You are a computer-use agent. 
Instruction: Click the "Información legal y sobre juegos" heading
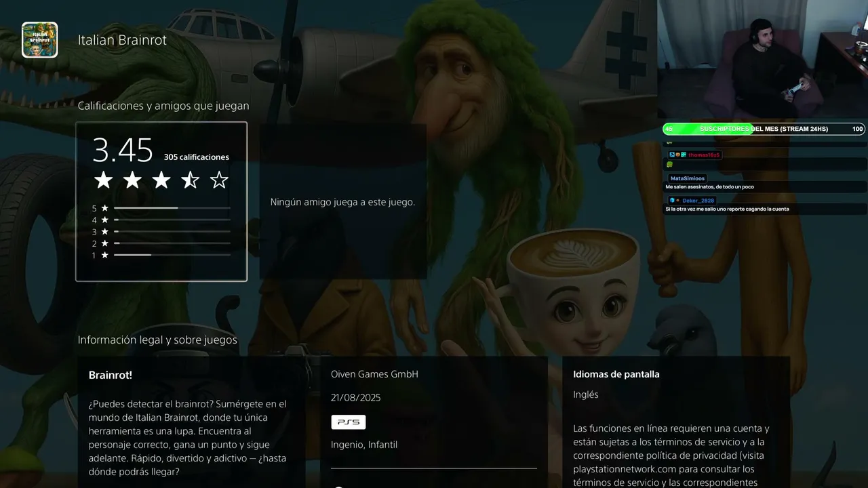coord(157,340)
